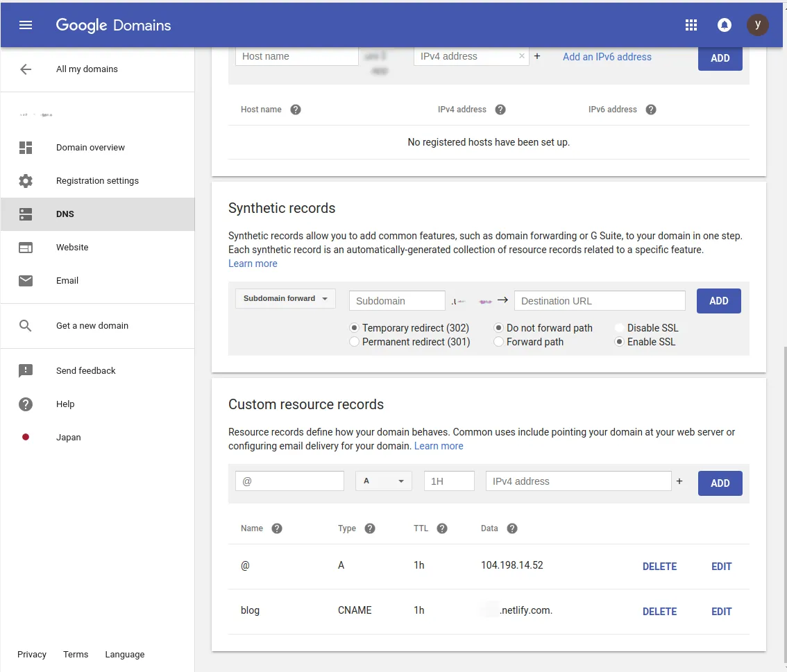Screen dimensions: 787x672
Task: Open the Terms footer link
Action: click(x=76, y=654)
